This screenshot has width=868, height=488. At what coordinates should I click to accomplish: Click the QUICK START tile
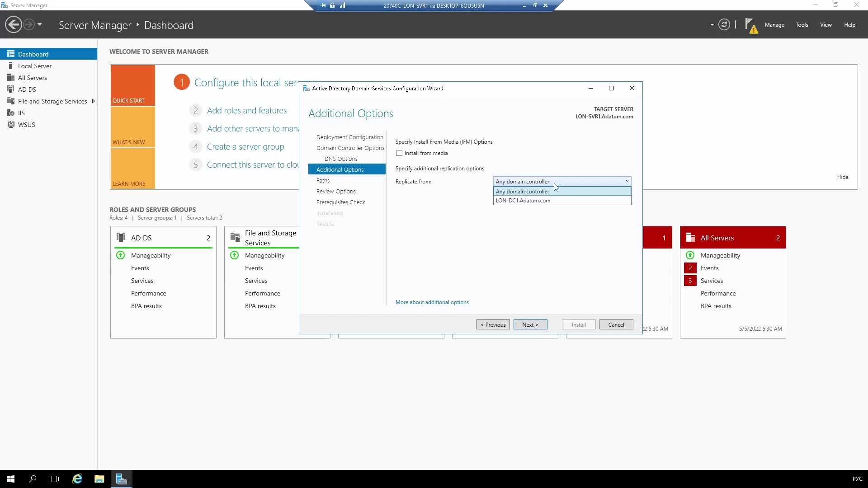pyautogui.click(x=132, y=85)
